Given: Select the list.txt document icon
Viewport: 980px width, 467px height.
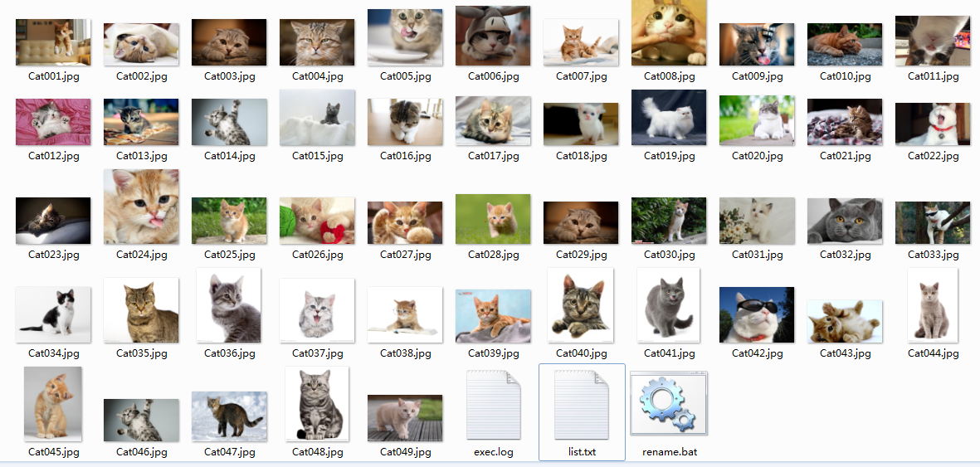Looking at the screenshot, I should click(x=581, y=405).
